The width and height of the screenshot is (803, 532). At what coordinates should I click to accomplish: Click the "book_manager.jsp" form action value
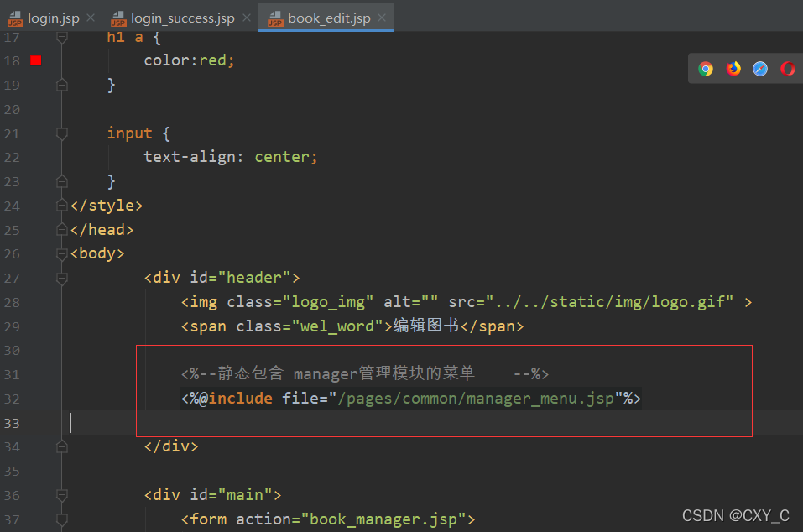[x=383, y=519]
